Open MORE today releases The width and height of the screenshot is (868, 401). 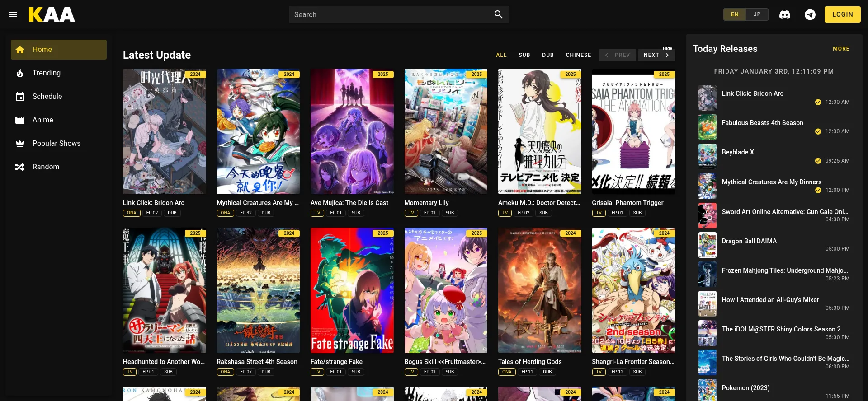pos(841,49)
